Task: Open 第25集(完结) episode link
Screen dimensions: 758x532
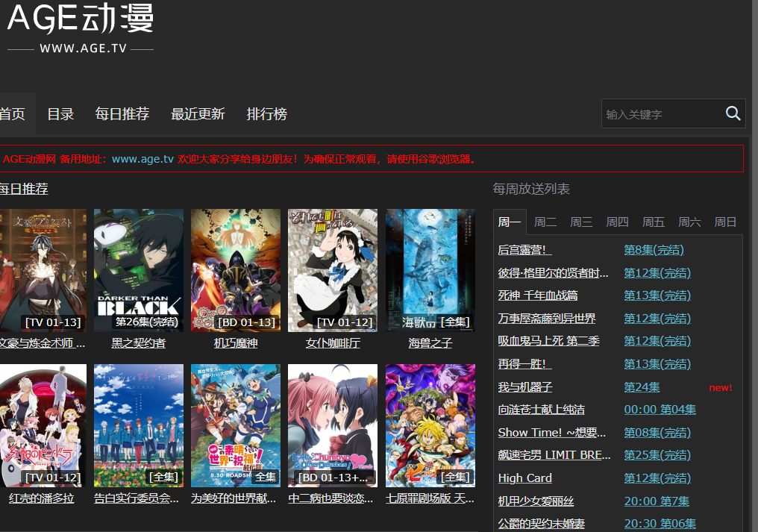Action: (x=657, y=455)
